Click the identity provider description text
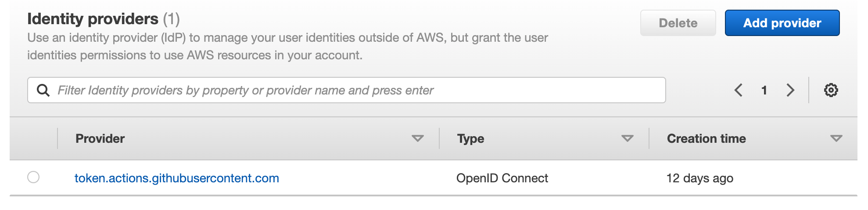Screen dimensions: 868x210 287,46
